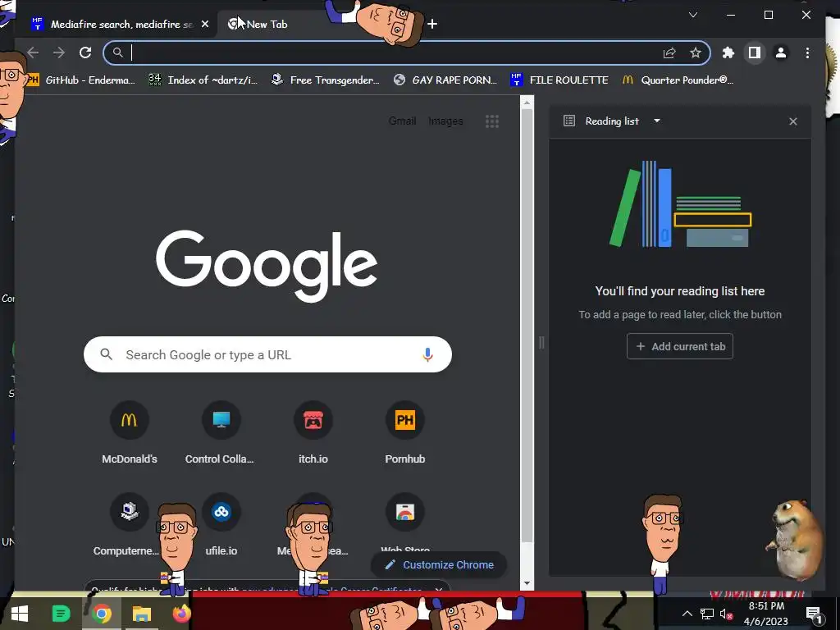The width and height of the screenshot is (840, 630).
Task: Click the Chrome taskbar icon
Action: 101,614
